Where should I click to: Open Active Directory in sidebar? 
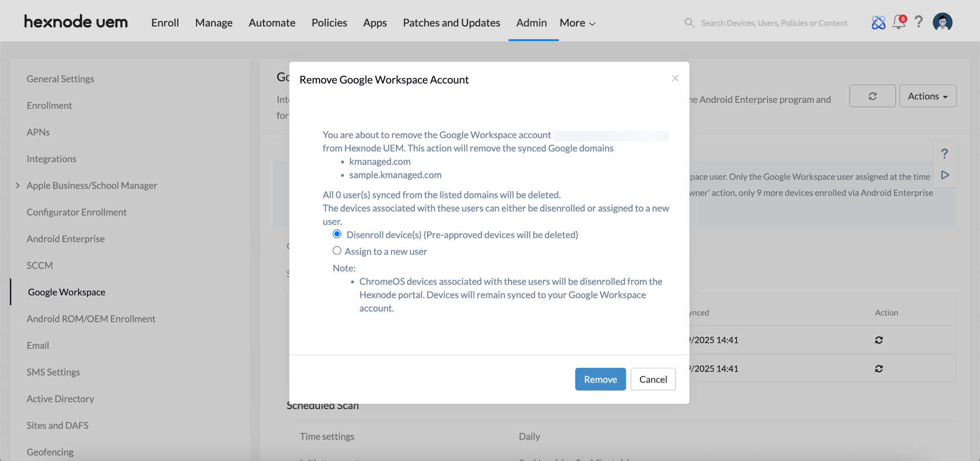[x=60, y=399]
